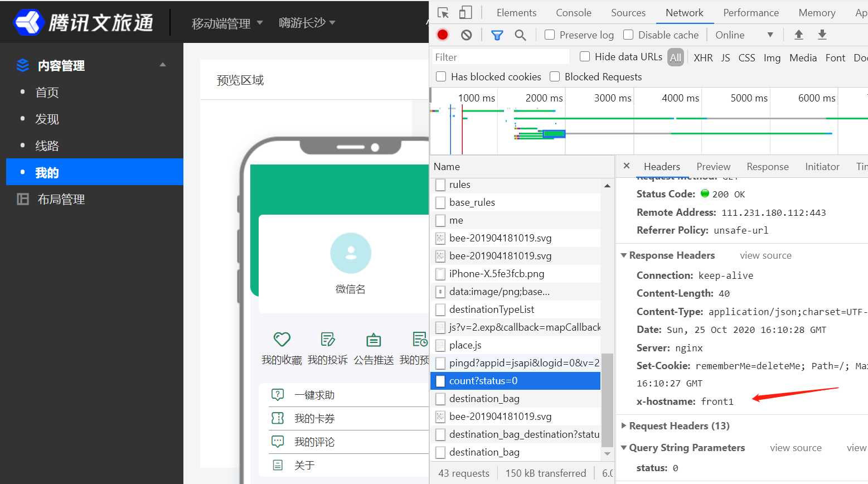Check the Disable cache option
This screenshot has height=484, width=868.
628,34
